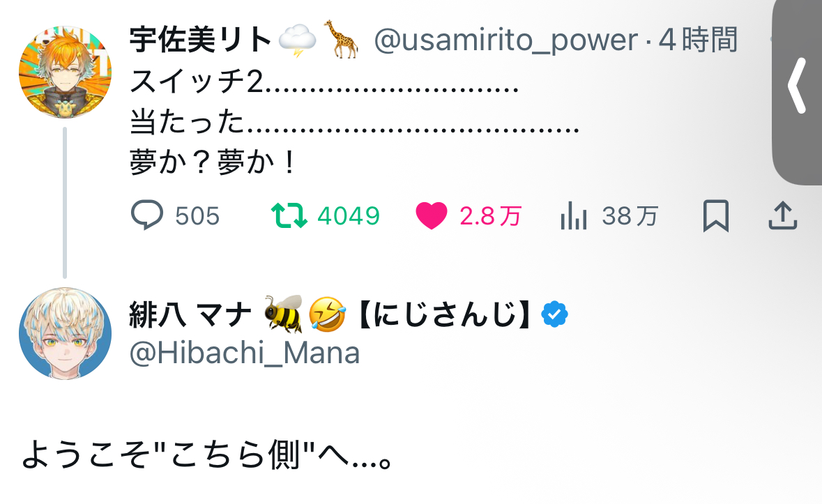Open the @usamirito_power handle link

[505, 41]
